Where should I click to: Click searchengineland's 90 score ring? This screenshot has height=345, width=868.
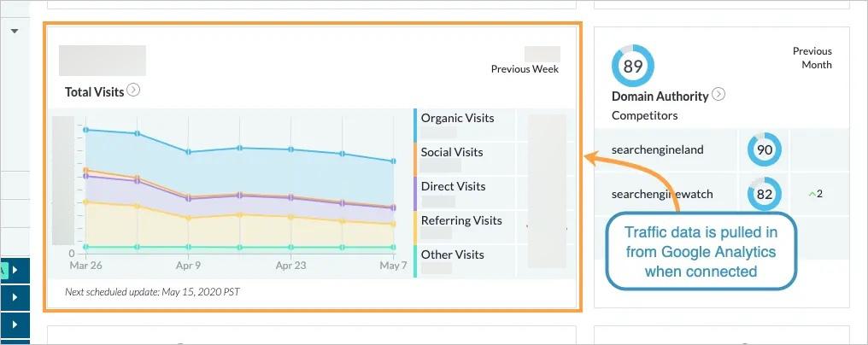[765, 150]
